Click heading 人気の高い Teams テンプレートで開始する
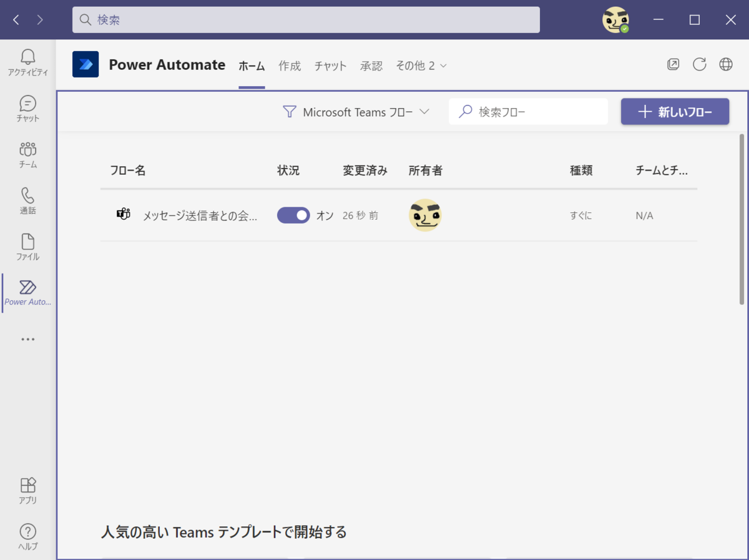Screen dimensions: 749x560 (x=223, y=532)
